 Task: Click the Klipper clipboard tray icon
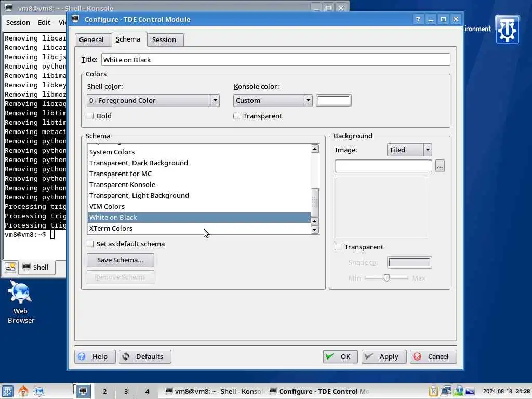433,391
